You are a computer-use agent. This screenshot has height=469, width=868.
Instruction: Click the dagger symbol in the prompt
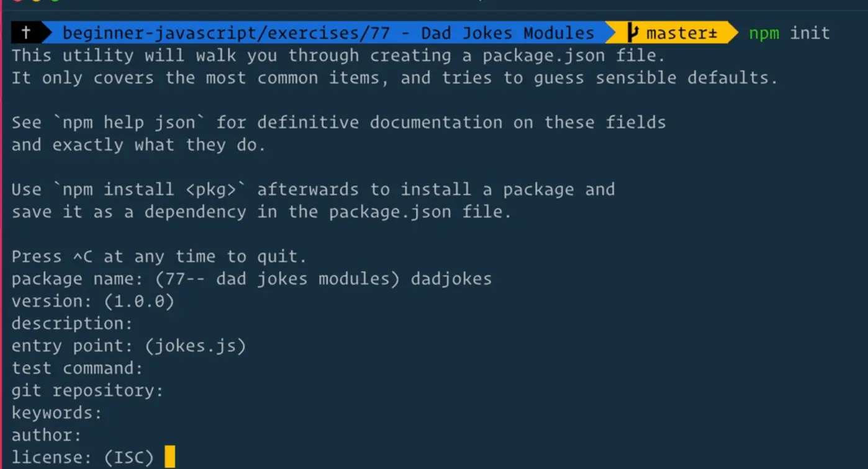[26, 32]
